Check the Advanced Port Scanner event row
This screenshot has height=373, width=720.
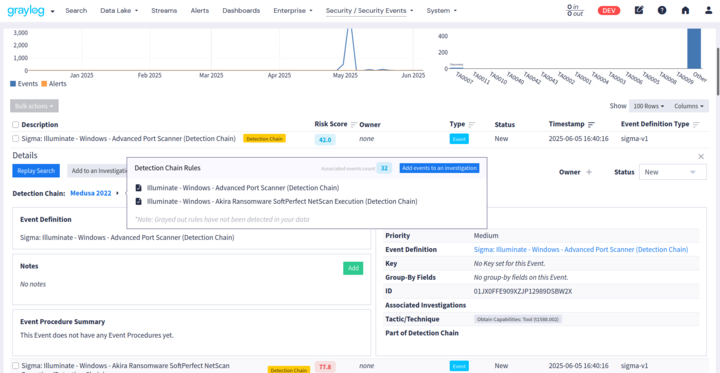pyautogui.click(x=16, y=138)
